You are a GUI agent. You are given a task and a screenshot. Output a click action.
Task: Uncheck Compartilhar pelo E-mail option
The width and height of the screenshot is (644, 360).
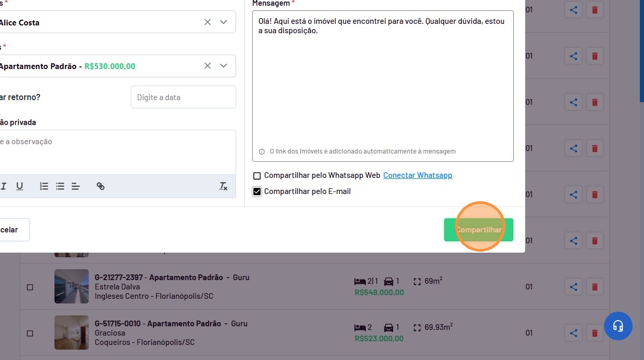[x=257, y=192]
